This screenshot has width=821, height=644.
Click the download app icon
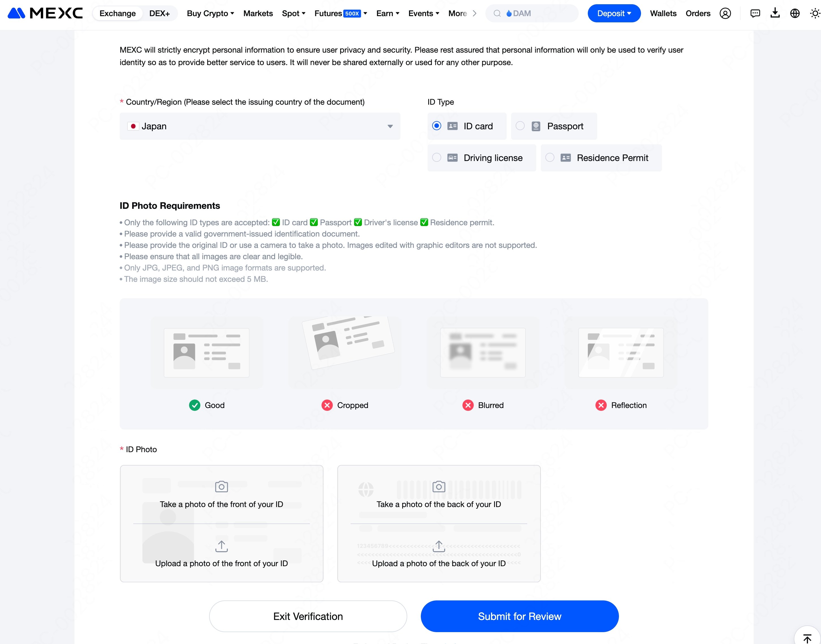pyautogui.click(x=775, y=13)
